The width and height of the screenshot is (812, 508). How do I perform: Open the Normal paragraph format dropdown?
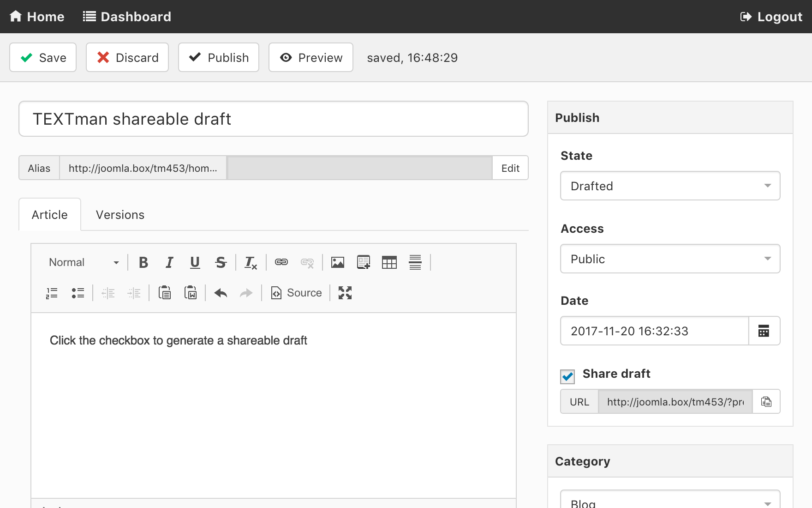[84, 262]
